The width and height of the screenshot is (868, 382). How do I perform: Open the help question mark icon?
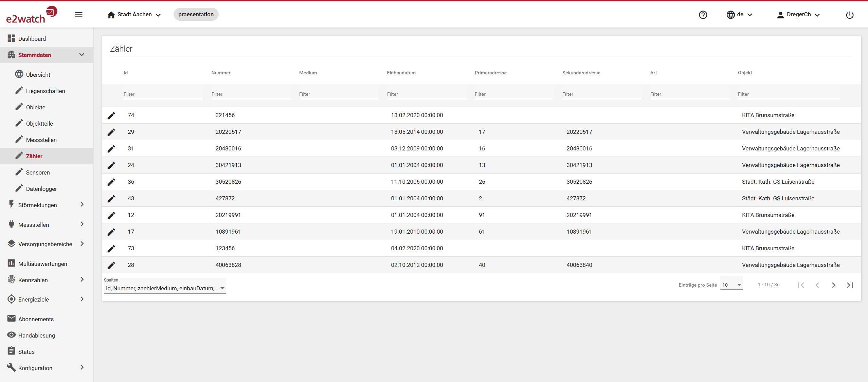click(x=703, y=15)
